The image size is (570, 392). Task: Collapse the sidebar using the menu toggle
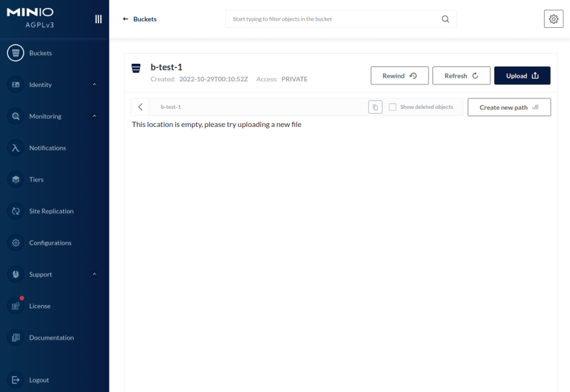click(x=99, y=19)
